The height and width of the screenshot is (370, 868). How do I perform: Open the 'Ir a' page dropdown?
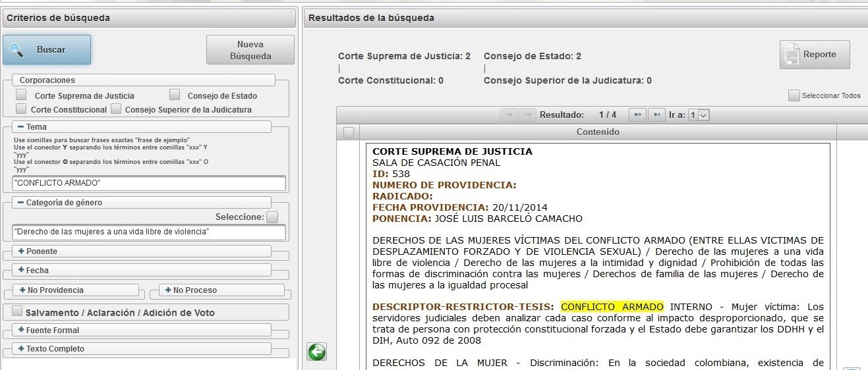699,115
